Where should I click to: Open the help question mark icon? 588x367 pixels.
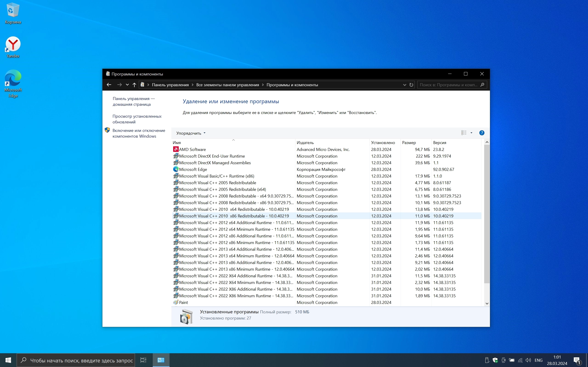(x=482, y=133)
